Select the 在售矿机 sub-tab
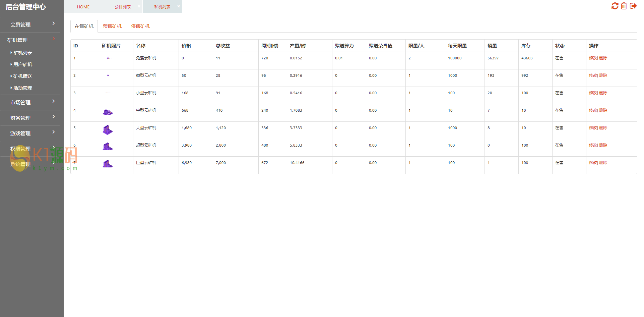 [84, 26]
